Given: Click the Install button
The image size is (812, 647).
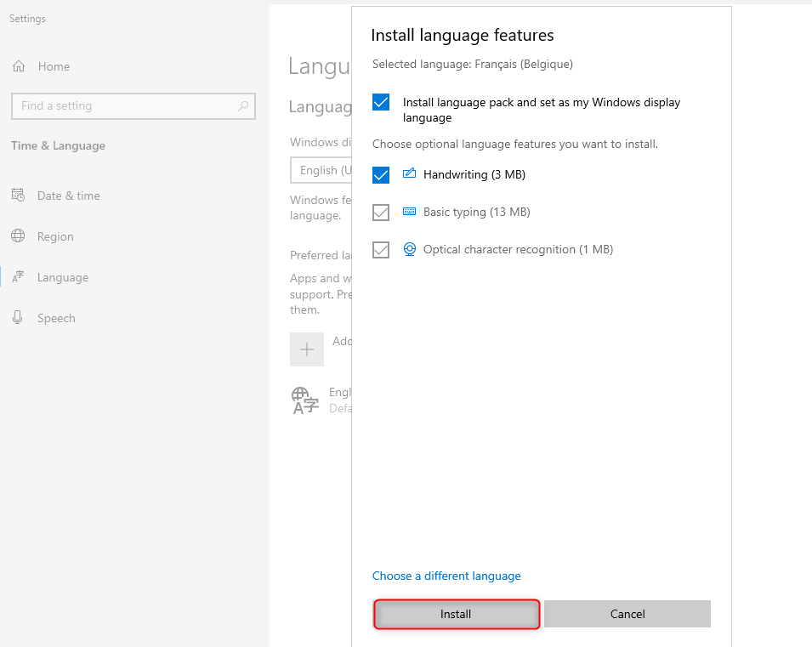Looking at the screenshot, I should pyautogui.click(x=457, y=614).
